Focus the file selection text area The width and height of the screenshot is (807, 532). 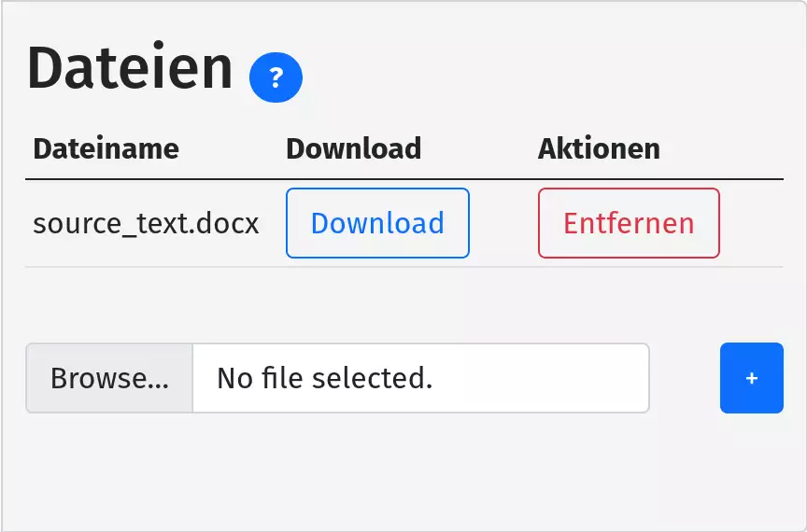point(419,378)
